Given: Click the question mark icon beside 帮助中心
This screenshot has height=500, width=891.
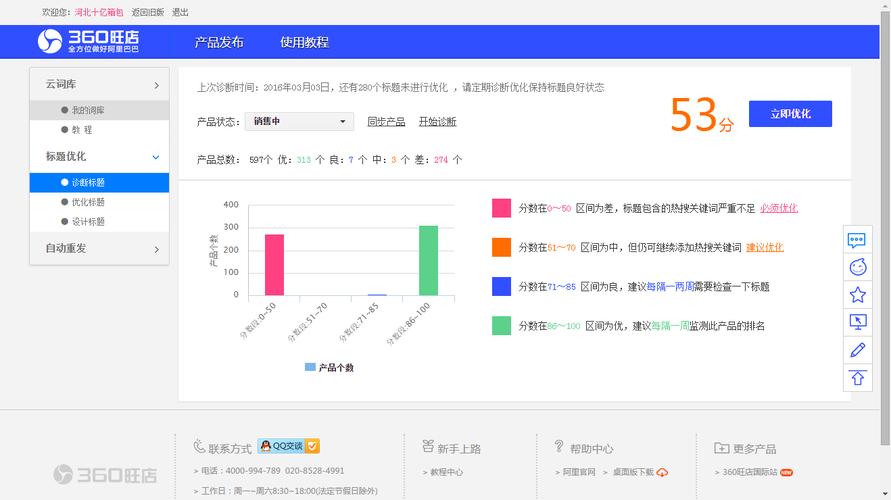Looking at the screenshot, I should (x=559, y=447).
